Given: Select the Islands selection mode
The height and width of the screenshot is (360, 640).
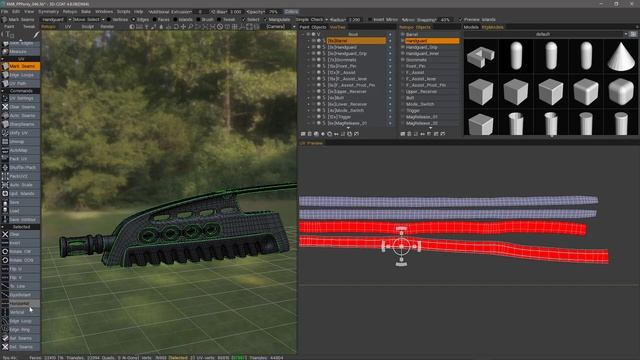Looking at the screenshot, I should (x=183, y=20).
